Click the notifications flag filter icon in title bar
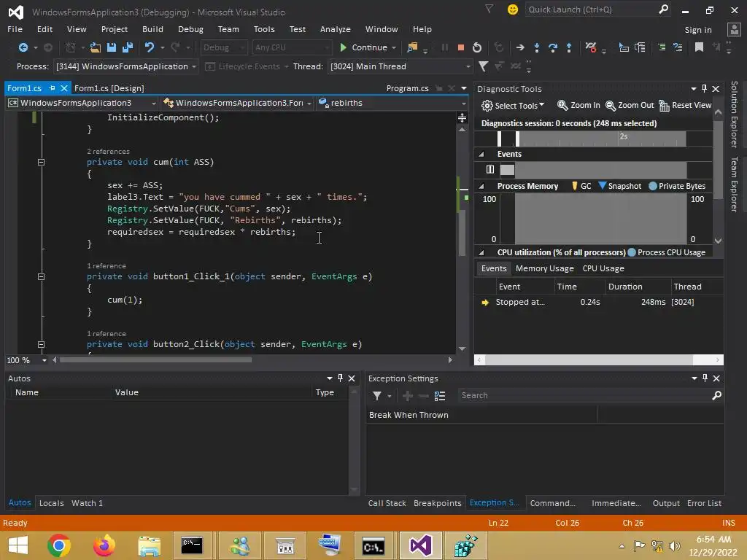 [x=489, y=9]
